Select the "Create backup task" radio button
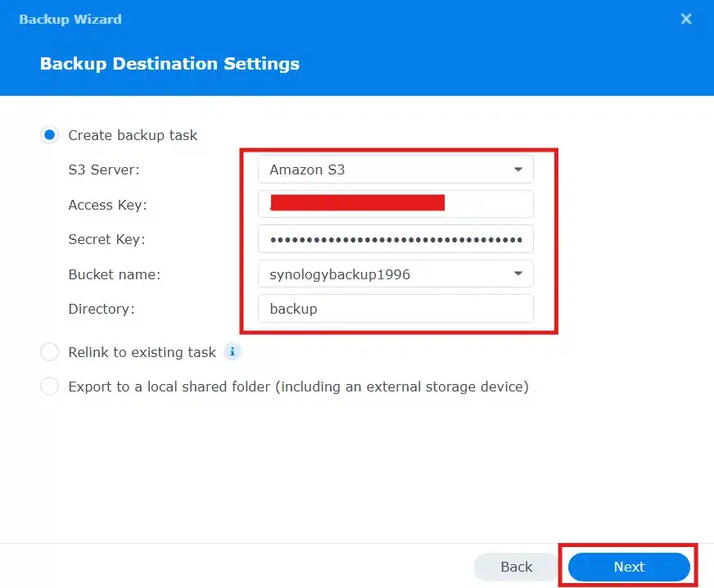 point(49,135)
